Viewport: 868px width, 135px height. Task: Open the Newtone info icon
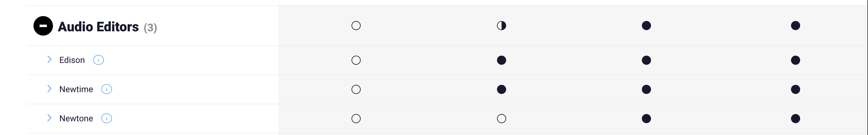pyautogui.click(x=107, y=119)
